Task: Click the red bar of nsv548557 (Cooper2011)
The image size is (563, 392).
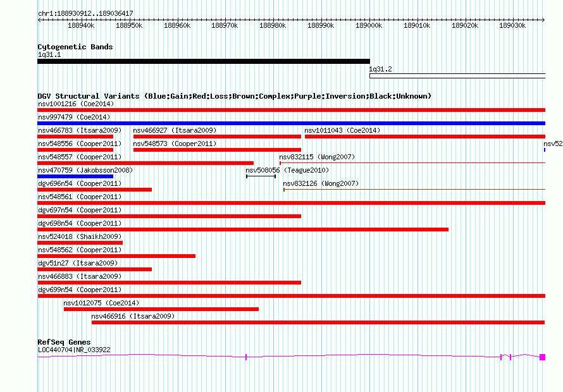Action: pyautogui.click(x=145, y=163)
